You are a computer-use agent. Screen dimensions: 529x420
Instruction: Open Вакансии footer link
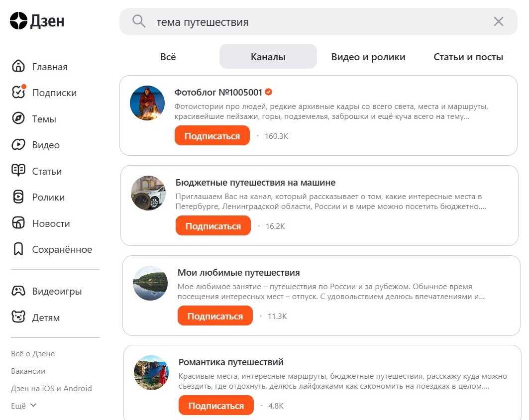[x=28, y=371]
